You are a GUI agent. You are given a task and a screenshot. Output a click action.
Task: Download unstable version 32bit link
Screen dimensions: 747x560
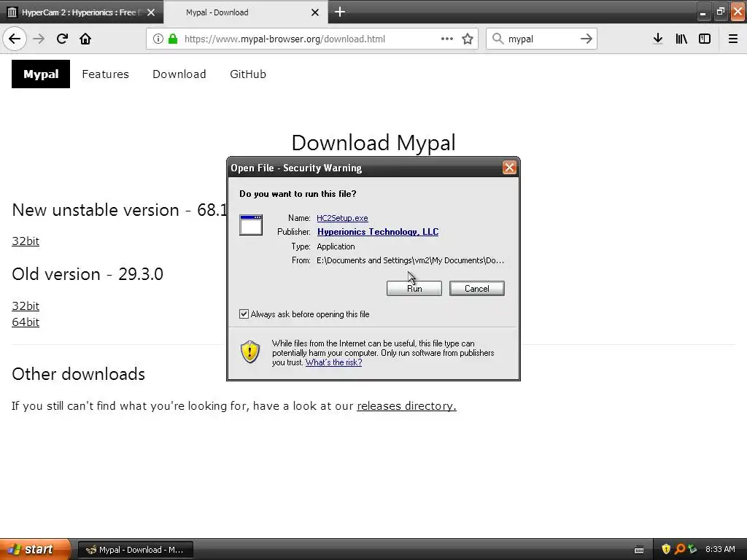tap(26, 241)
